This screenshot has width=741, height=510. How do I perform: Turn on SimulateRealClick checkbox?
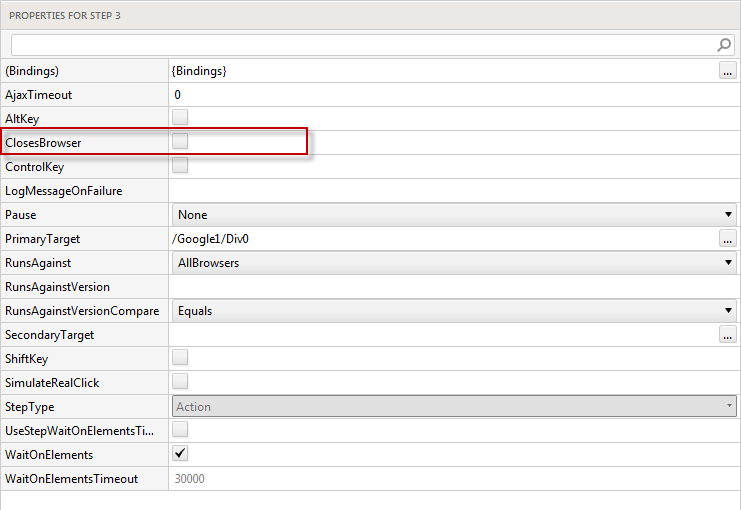180,382
